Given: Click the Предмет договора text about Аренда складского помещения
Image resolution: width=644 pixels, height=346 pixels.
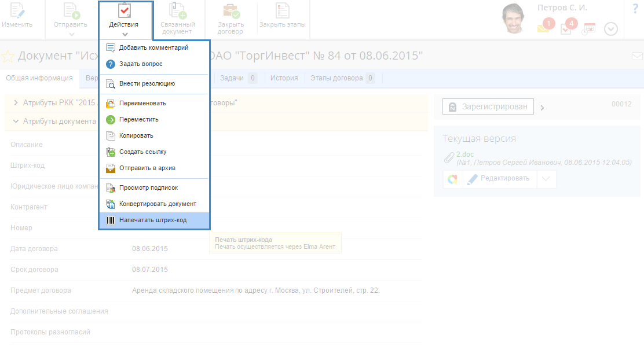Looking at the screenshot, I should click(x=256, y=290).
